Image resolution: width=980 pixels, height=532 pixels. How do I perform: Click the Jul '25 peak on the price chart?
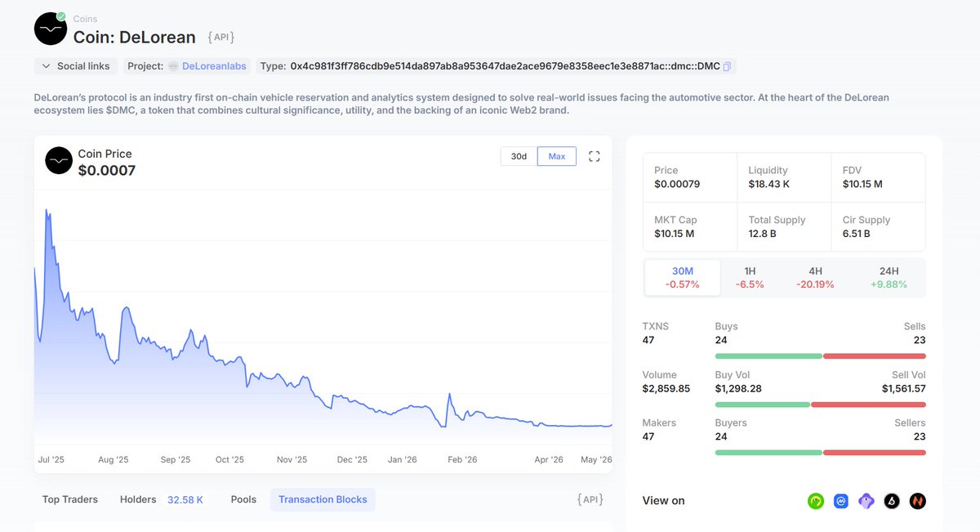tap(48, 211)
